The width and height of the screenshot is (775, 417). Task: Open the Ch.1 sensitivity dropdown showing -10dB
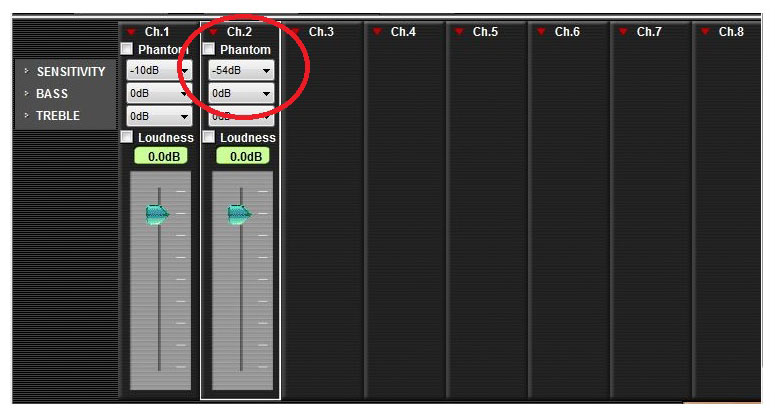[x=159, y=71]
